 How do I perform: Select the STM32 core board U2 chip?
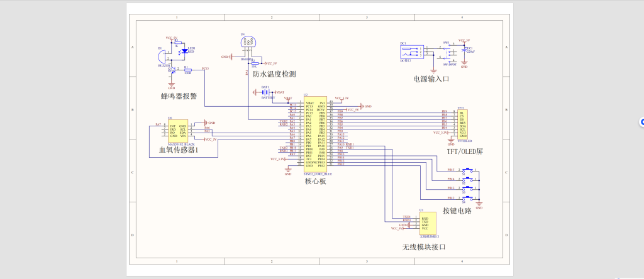tap(316, 133)
